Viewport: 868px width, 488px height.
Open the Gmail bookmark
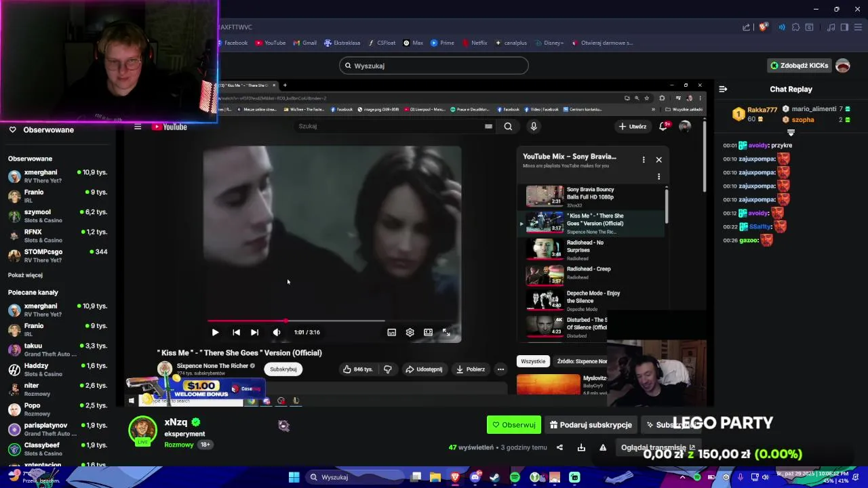tap(304, 43)
